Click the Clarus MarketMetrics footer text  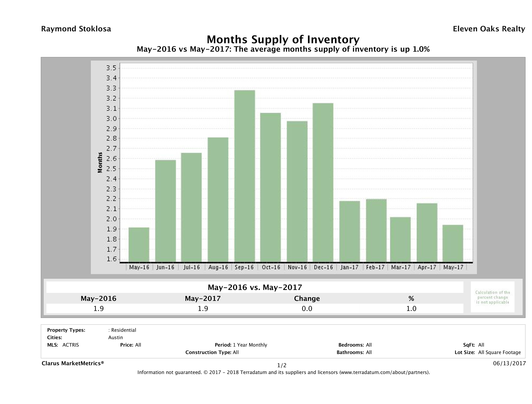pos(73,363)
